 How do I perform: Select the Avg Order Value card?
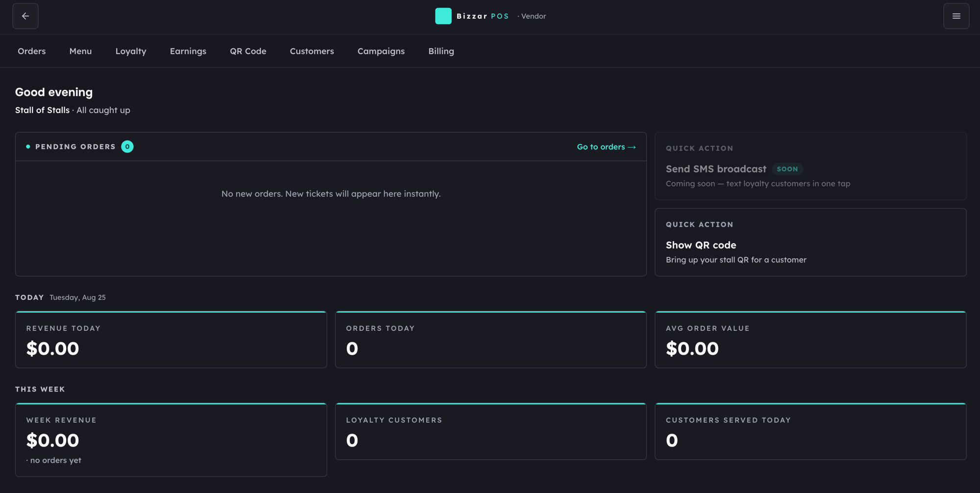[x=810, y=340]
